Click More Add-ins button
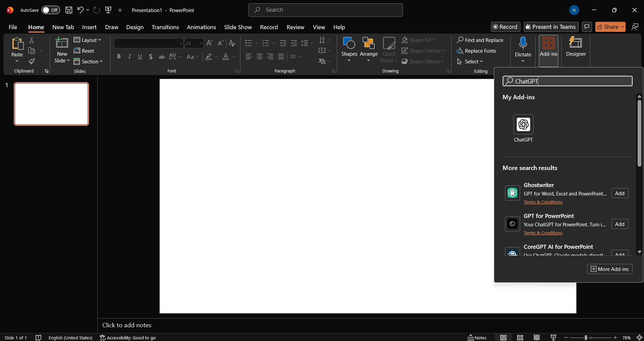 609,269
